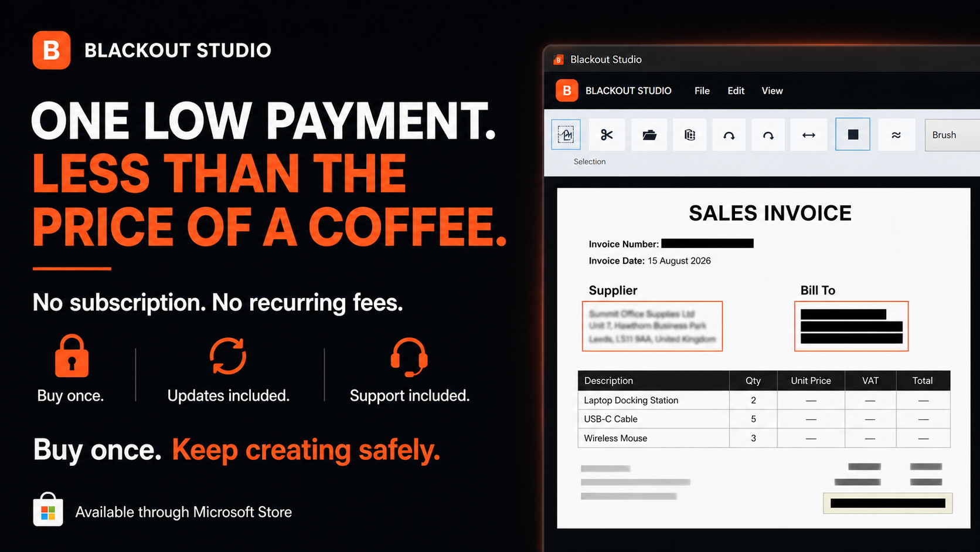Click the 'Blackout Studio' window title text
The image size is (980, 552).
point(606,59)
